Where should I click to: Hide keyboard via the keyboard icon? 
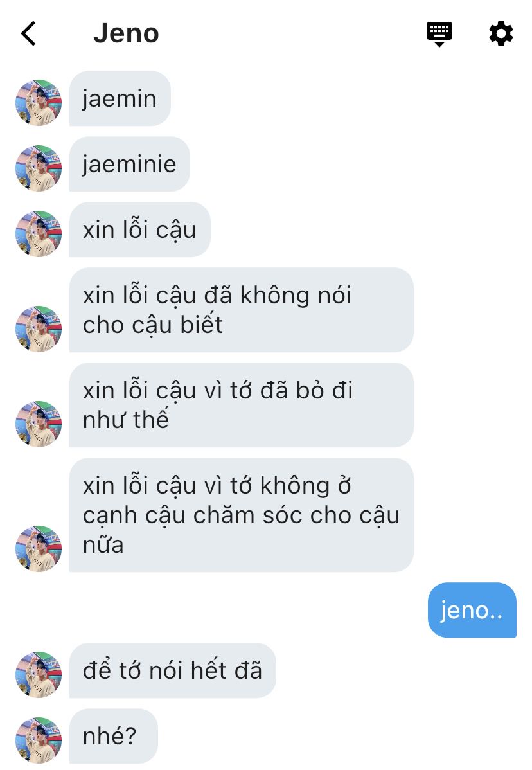pyautogui.click(x=439, y=34)
